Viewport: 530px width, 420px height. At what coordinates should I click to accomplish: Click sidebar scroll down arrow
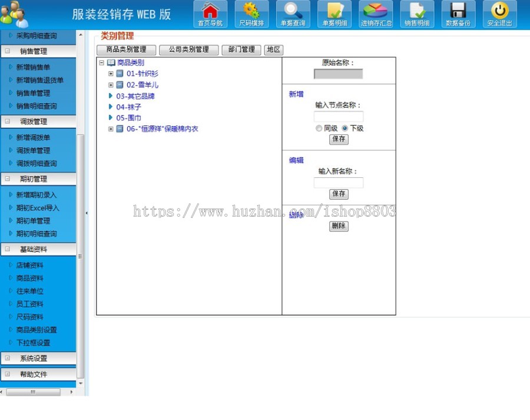(x=81, y=383)
